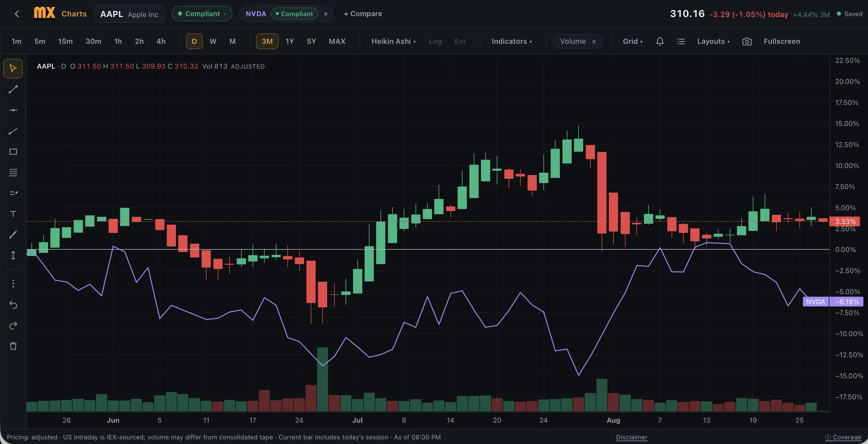The width and height of the screenshot is (868, 444).
Task: Open the Charts section label
Action: 74,14
